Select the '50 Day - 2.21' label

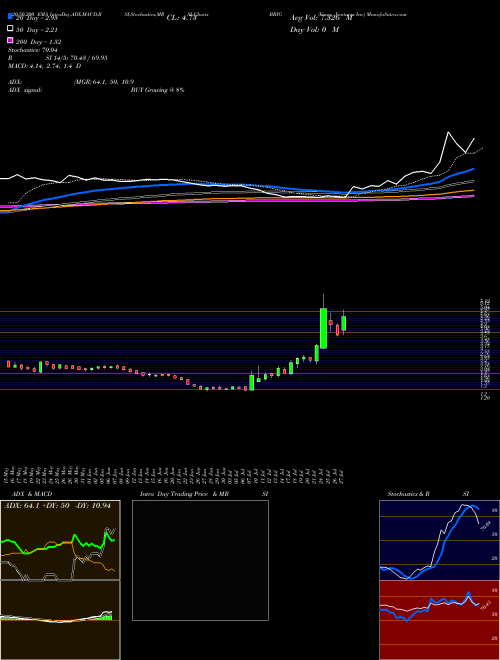pos(36,29)
